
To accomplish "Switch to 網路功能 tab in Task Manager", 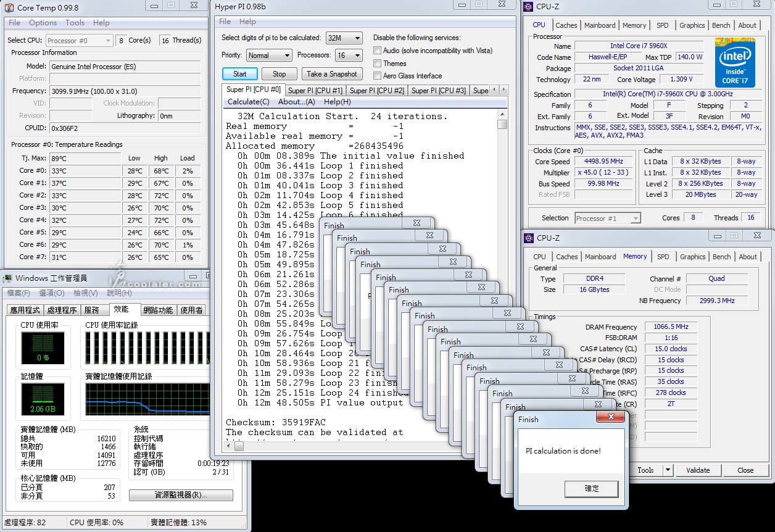I will tap(158, 310).
